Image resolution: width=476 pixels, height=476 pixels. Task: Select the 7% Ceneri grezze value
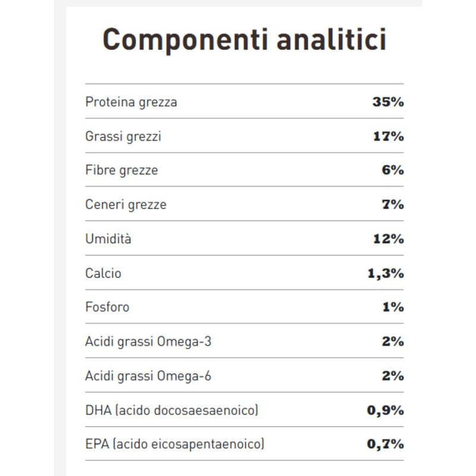coord(393,205)
